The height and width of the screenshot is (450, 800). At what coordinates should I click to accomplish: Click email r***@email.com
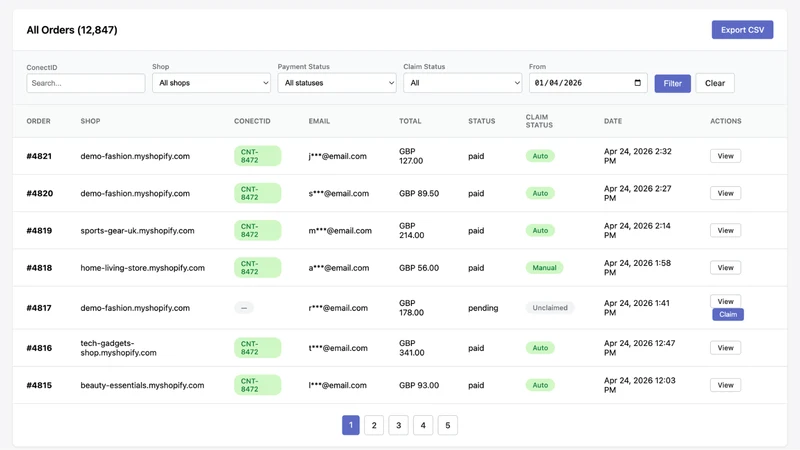pos(338,308)
